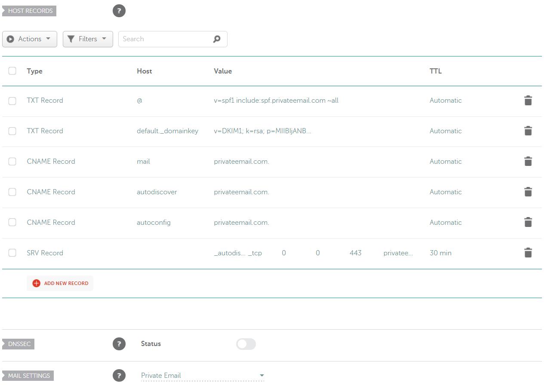Click the Type column header
Screen dimensions: 554x392
(x=34, y=71)
